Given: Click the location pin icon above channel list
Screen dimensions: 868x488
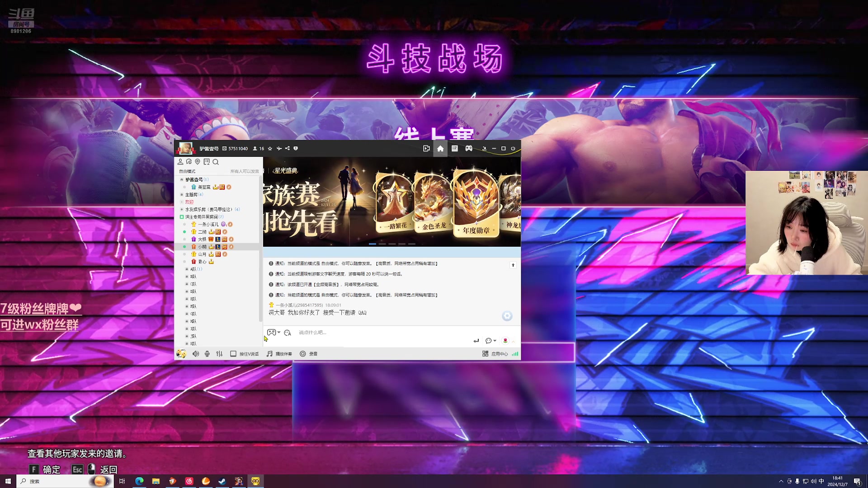Looking at the screenshot, I should coord(198,162).
